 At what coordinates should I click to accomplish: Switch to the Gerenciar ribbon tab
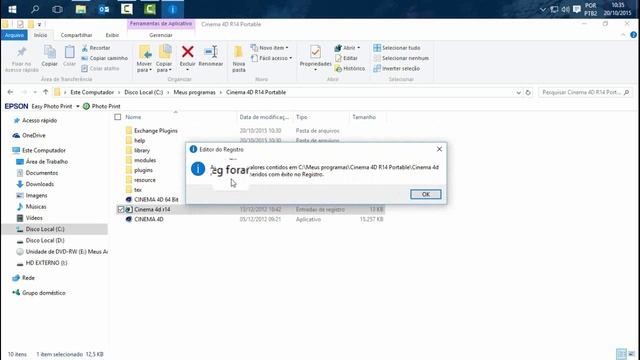click(x=161, y=35)
